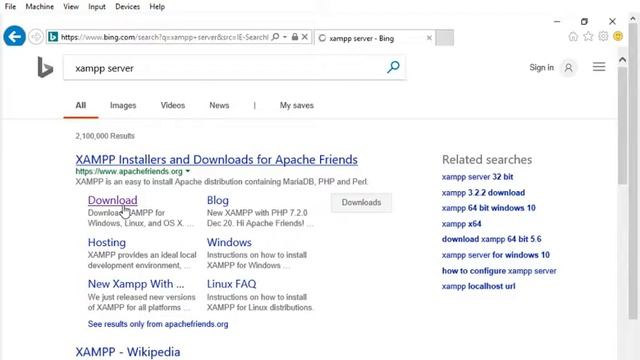
Task: Click related search xampp server for windows 10
Action: coord(496,255)
